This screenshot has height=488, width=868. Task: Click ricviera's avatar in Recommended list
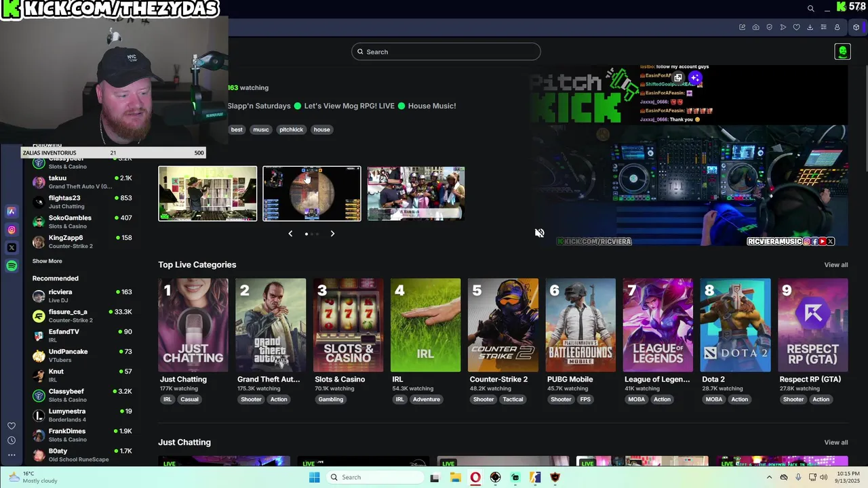click(x=39, y=296)
